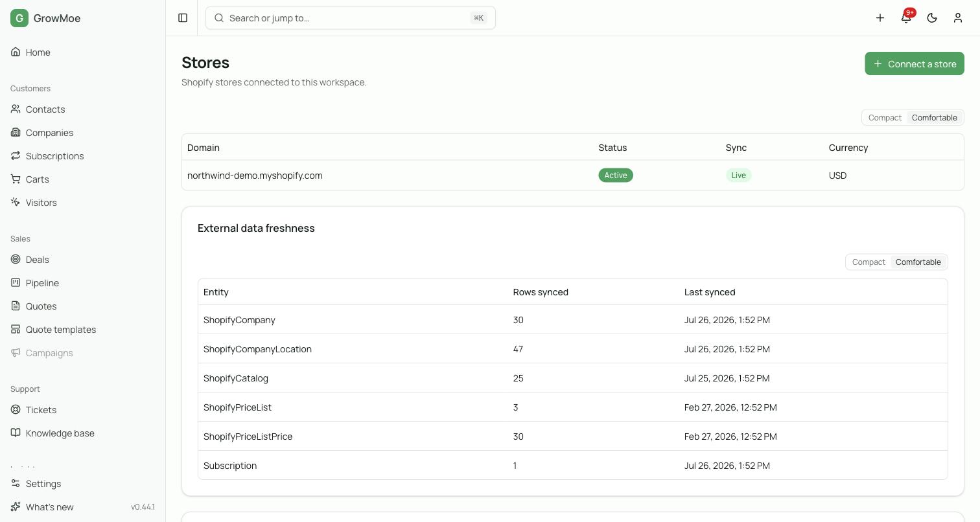Screen dimensions: 980x522
Task: Click rows synced value 47
Action: pyautogui.click(x=518, y=349)
